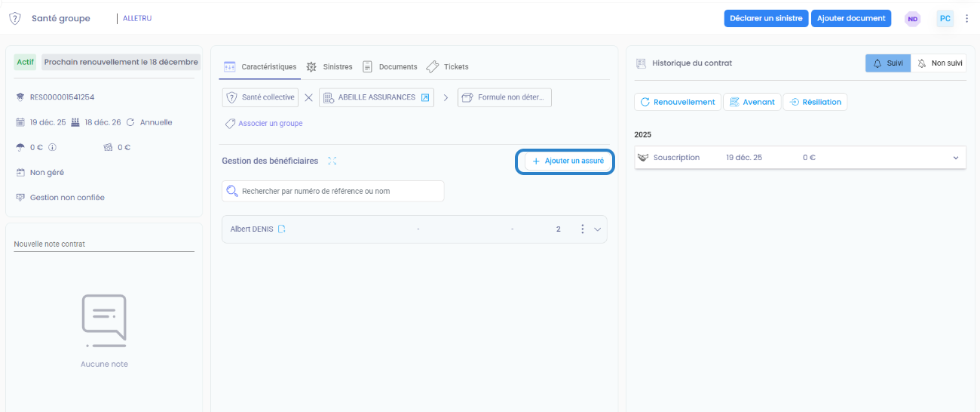The image size is (980, 412).
Task: Click the Formule non déterminée chip
Action: (x=504, y=97)
